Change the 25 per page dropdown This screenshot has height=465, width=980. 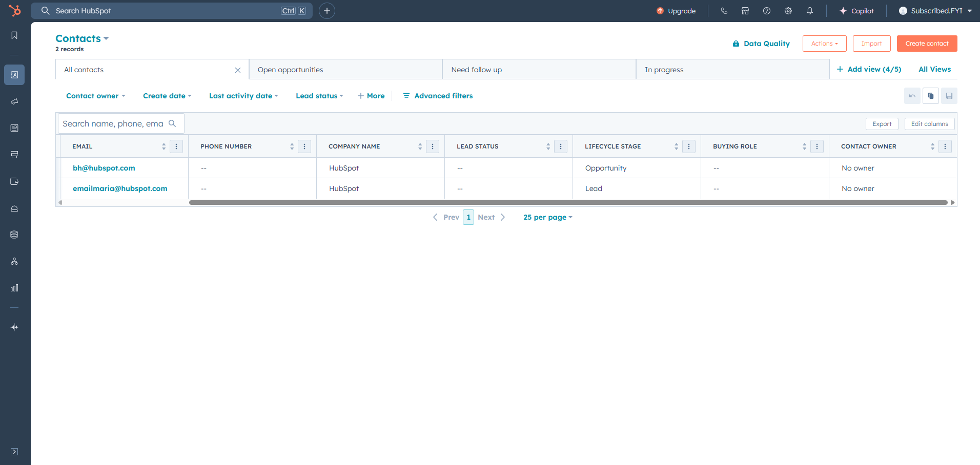(547, 217)
